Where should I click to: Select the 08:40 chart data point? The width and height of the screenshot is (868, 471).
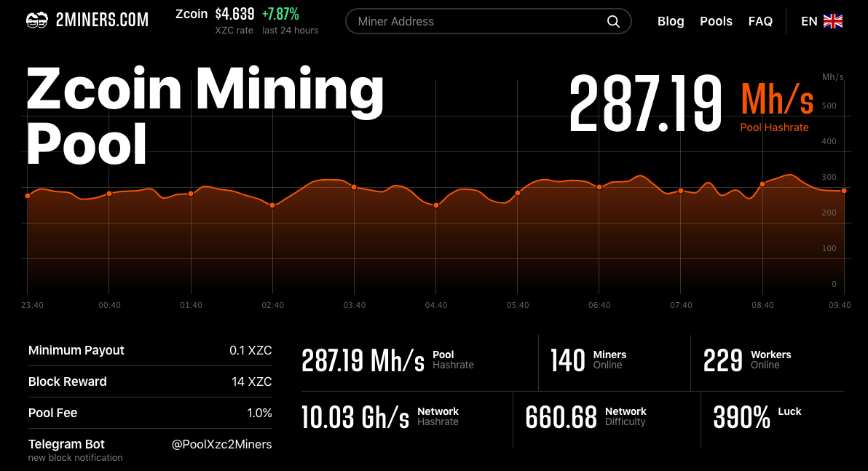click(762, 184)
